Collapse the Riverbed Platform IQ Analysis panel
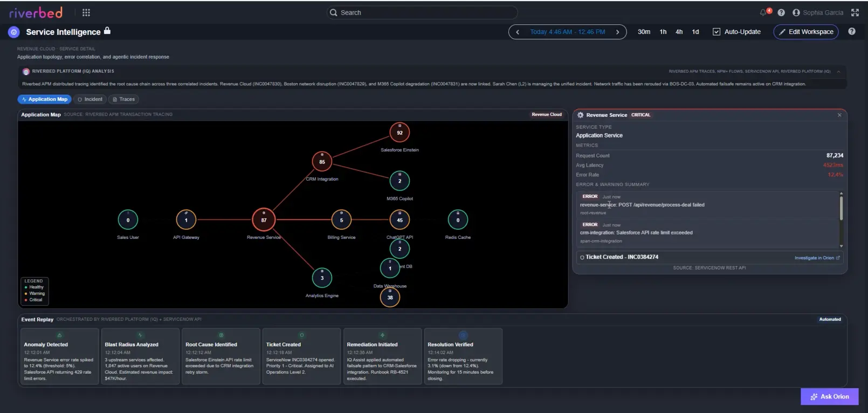Screen dimensions: 868x413 pos(838,71)
